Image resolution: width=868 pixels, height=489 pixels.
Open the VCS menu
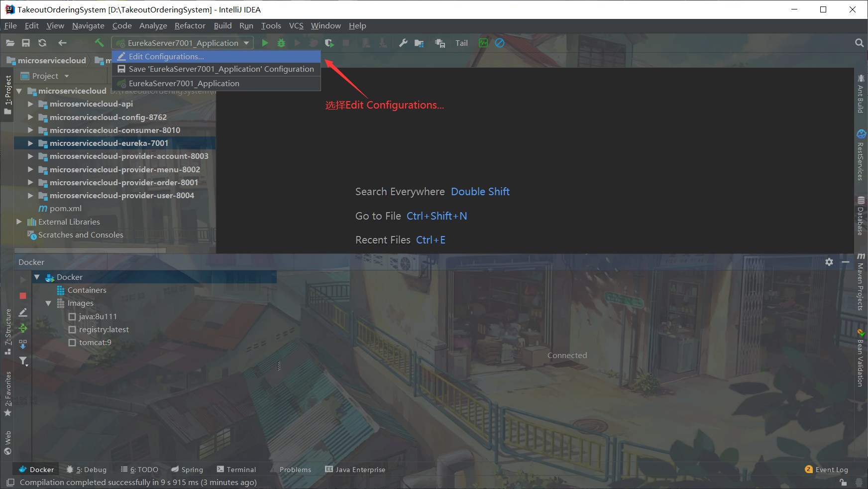point(296,25)
